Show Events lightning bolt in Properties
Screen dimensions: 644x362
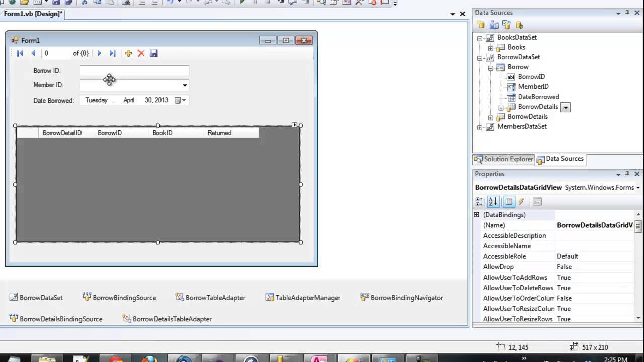(x=521, y=202)
